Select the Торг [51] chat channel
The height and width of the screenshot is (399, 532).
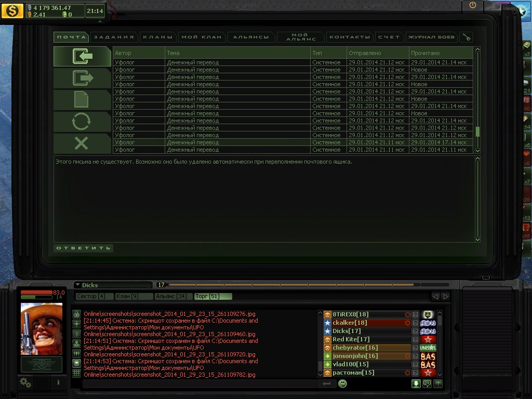tap(213, 296)
